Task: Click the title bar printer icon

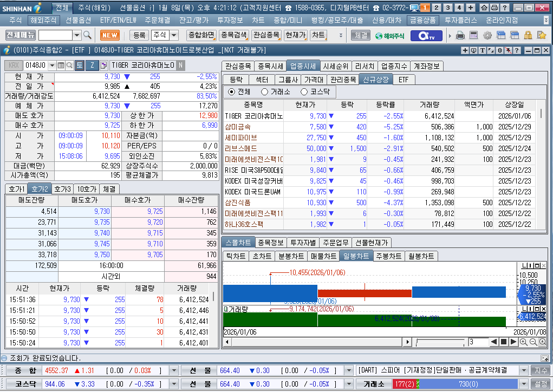Action: tap(495, 8)
